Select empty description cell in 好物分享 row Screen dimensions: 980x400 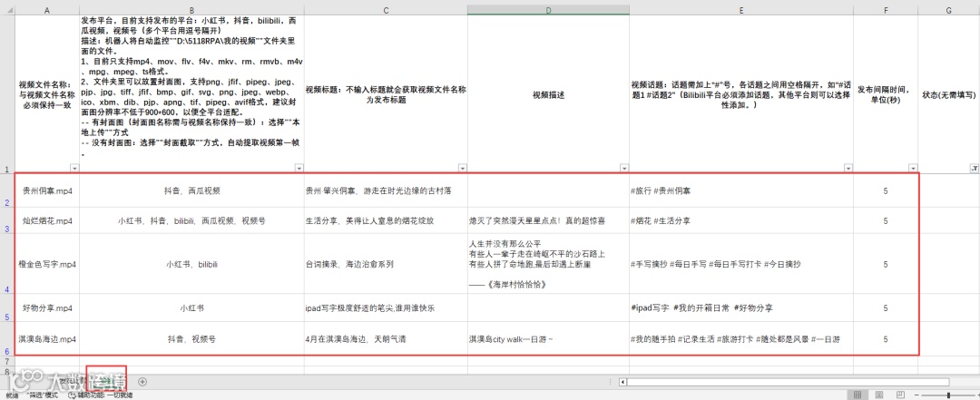pyautogui.click(x=548, y=307)
